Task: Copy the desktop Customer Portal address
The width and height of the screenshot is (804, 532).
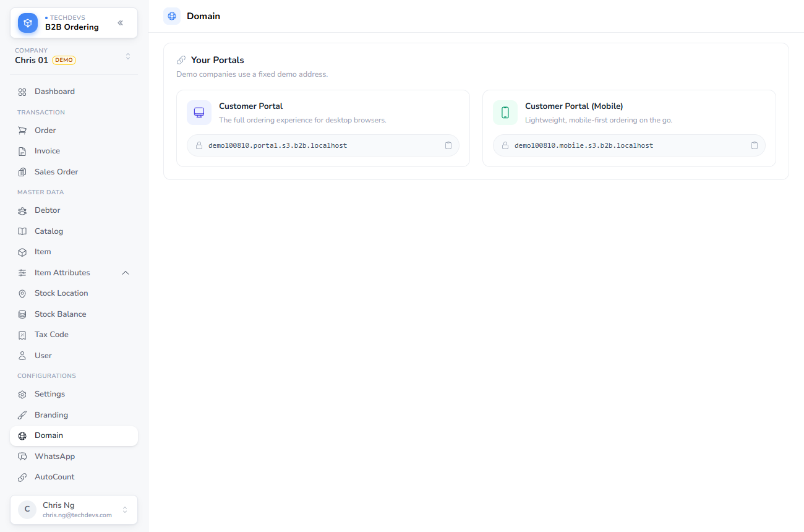Action: pos(448,145)
